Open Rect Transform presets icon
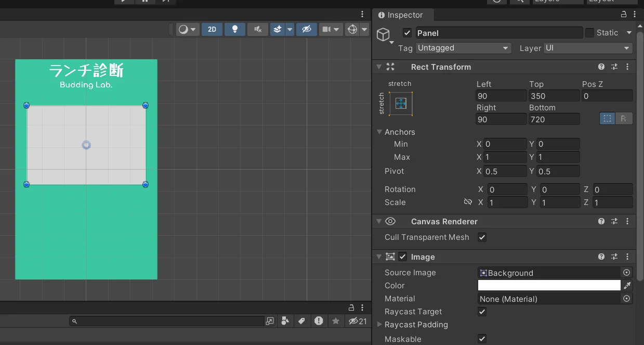This screenshot has width=644, height=345. point(614,67)
